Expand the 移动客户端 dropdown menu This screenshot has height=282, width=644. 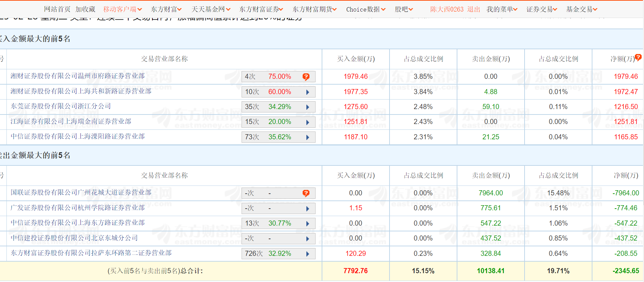coord(122,9)
